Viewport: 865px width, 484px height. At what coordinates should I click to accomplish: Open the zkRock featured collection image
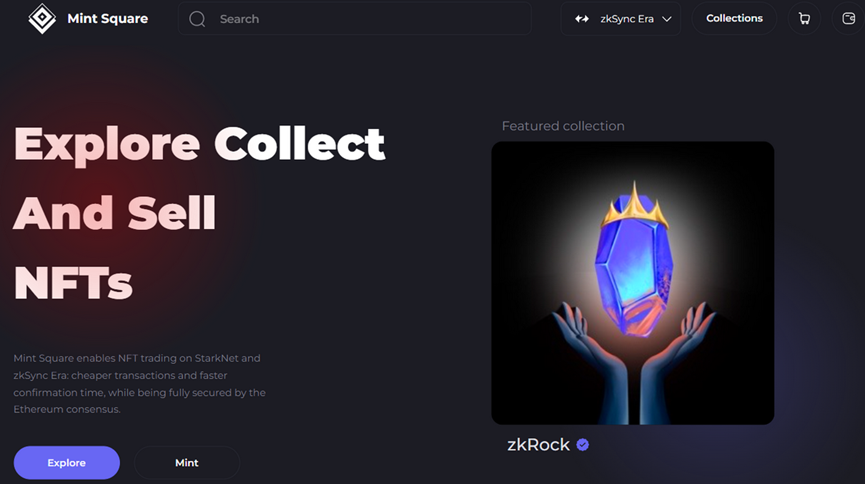(x=633, y=283)
